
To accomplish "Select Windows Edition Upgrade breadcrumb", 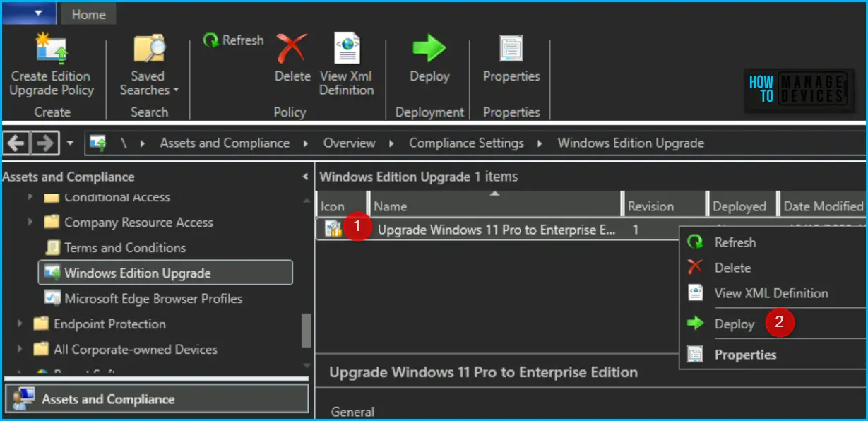I will click(631, 143).
